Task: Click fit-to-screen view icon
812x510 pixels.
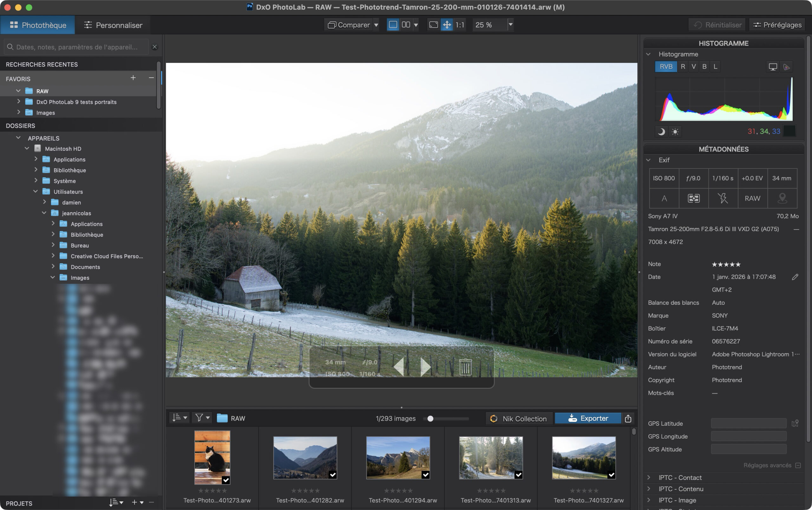Action: (x=434, y=25)
